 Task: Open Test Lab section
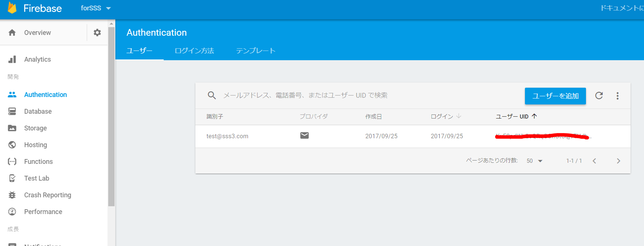point(36,178)
